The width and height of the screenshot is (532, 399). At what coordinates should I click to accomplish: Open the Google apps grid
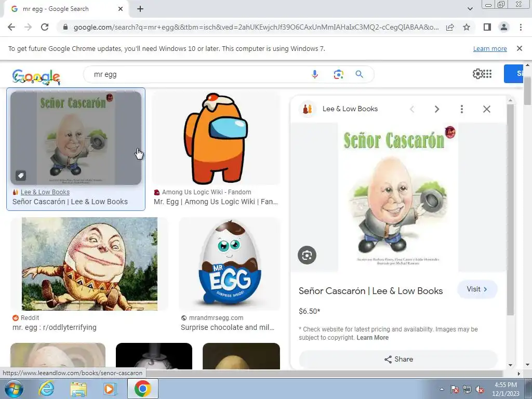[x=487, y=74]
